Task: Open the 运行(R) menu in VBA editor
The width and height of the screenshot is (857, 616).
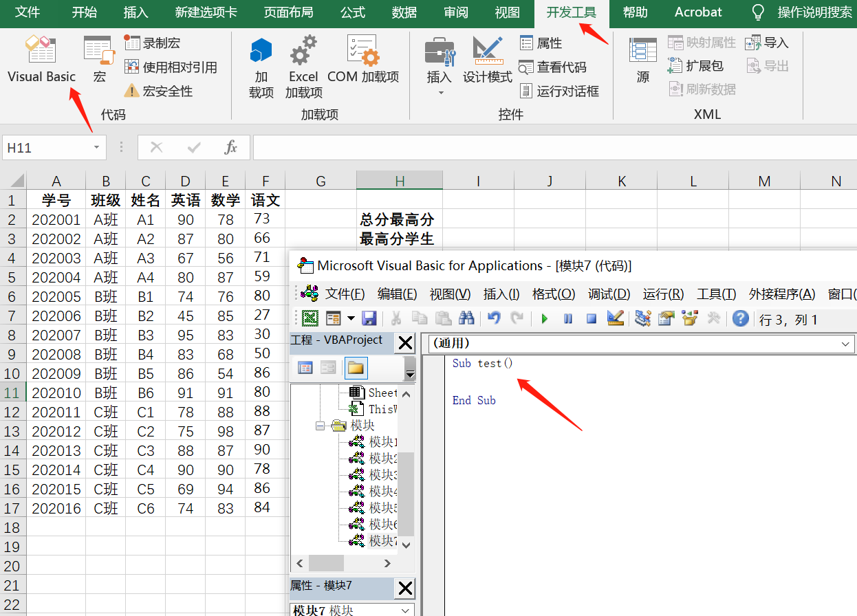Action: tap(662, 294)
